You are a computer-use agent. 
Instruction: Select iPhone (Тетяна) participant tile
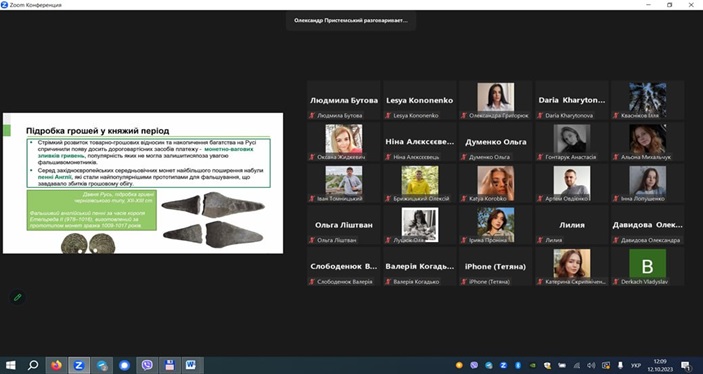tap(496, 266)
